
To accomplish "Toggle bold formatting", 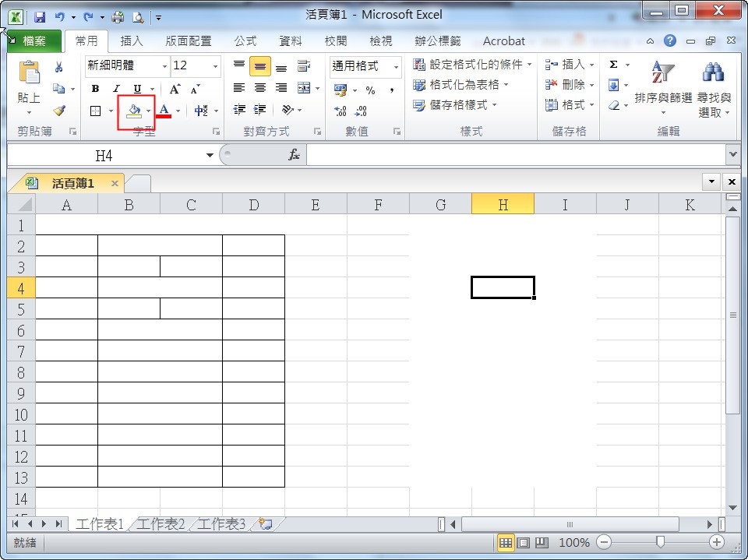I will (95, 89).
